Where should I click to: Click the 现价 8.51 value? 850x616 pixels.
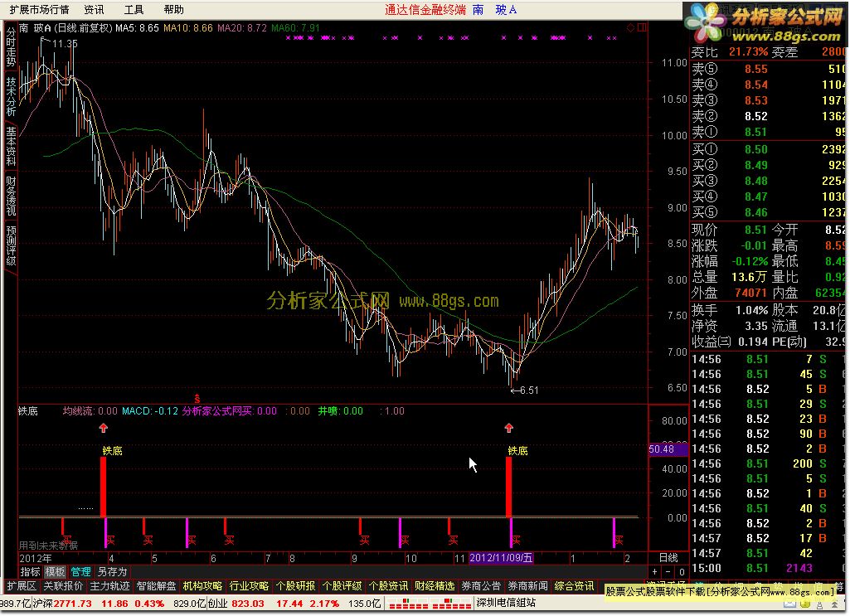[x=755, y=230]
